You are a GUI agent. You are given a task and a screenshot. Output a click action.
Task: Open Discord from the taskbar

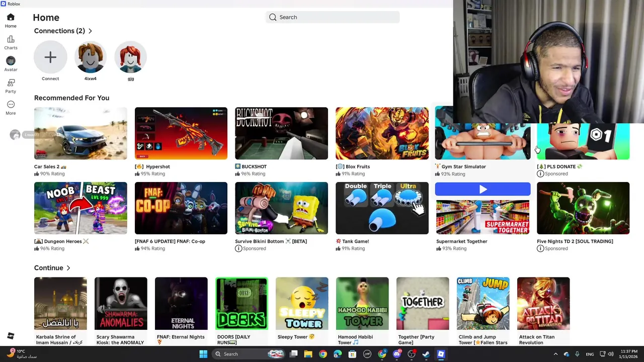[397, 354]
